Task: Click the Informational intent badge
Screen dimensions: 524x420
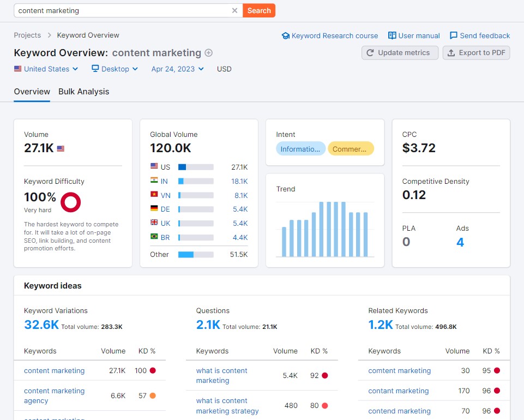Action: (x=300, y=149)
